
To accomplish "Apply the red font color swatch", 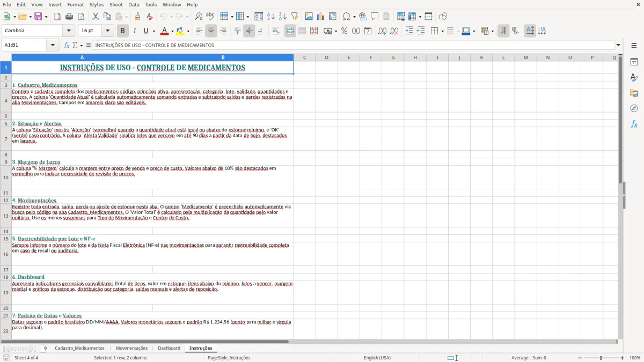I will tap(165, 31).
